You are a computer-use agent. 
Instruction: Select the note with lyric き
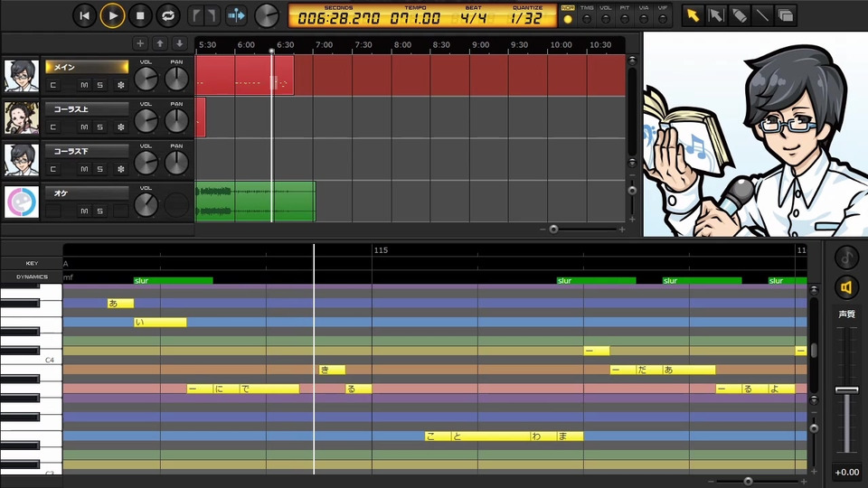point(332,370)
